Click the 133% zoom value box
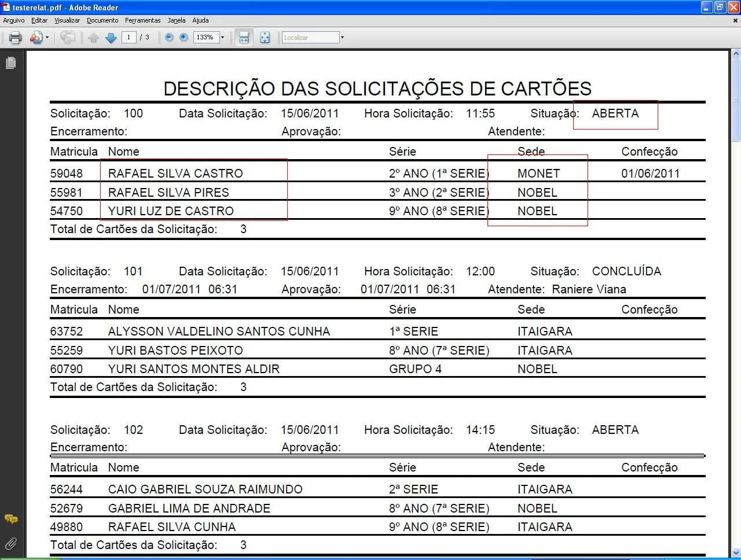Screen dimensions: 741x560 [x=206, y=37]
